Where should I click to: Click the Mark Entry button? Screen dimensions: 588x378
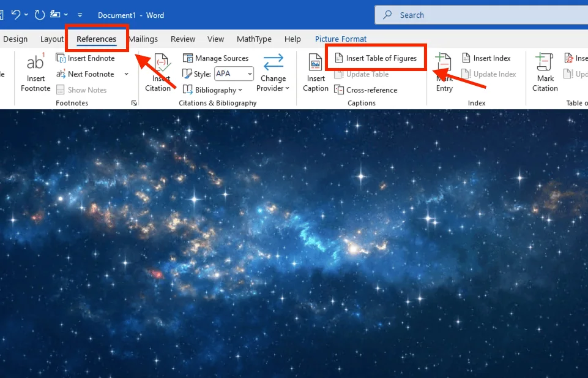tap(444, 72)
